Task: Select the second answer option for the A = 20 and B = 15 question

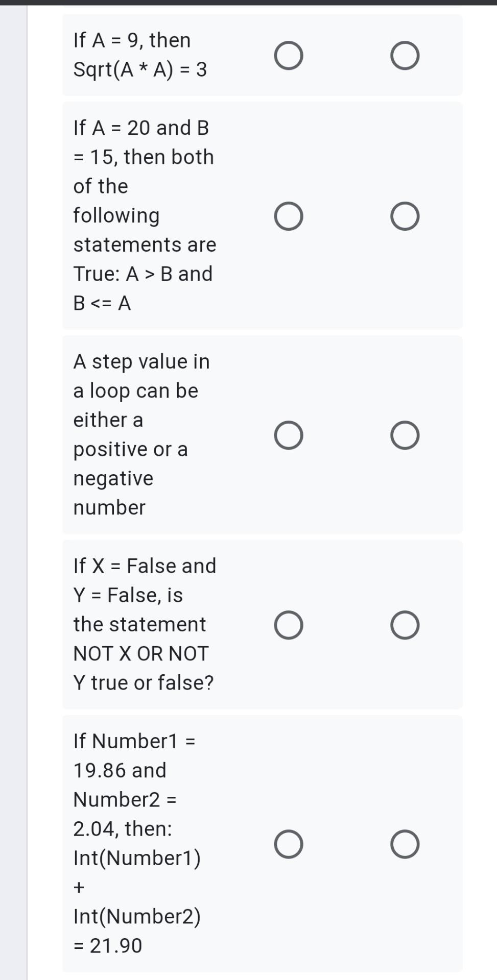Action: (405, 215)
